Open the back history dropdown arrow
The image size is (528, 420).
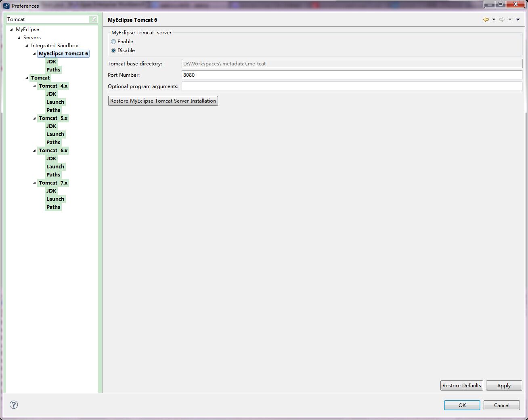point(494,19)
